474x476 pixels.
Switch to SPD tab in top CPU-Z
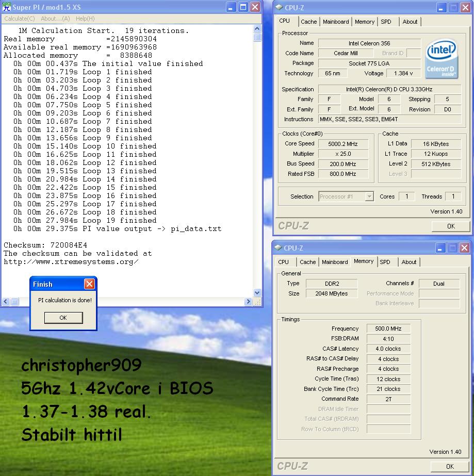[x=386, y=22]
